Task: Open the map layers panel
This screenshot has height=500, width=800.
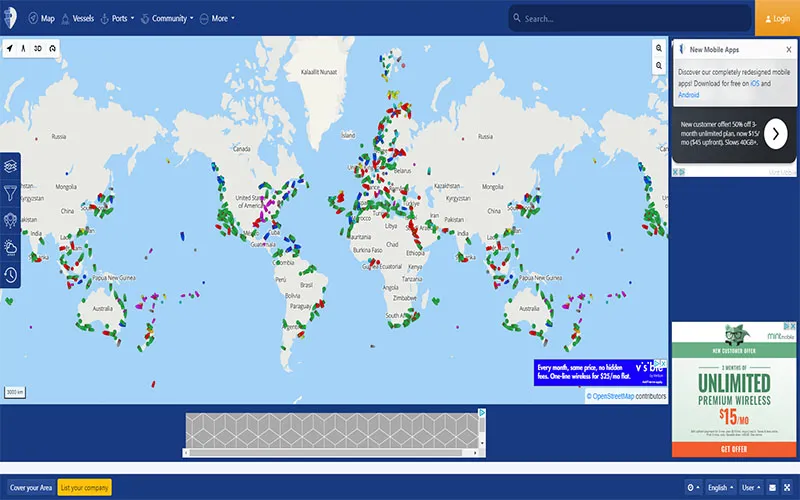Action: tap(10, 166)
